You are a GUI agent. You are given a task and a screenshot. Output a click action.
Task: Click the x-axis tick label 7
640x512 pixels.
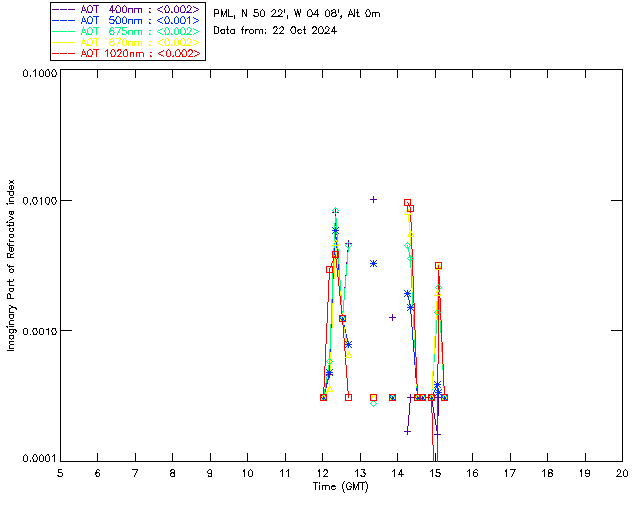[x=135, y=473]
